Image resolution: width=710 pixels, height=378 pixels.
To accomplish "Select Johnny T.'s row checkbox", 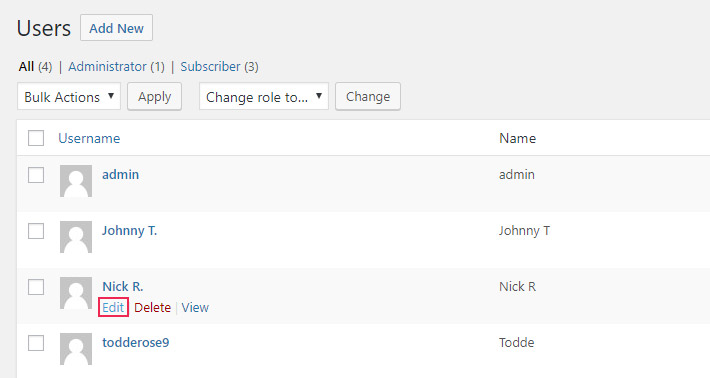I will [36, 231].
